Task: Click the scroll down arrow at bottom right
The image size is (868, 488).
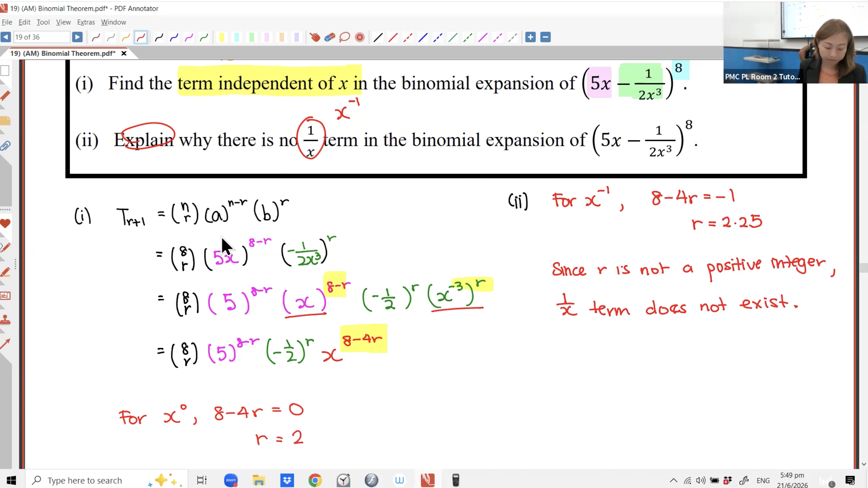Action: tap(864, 464)
